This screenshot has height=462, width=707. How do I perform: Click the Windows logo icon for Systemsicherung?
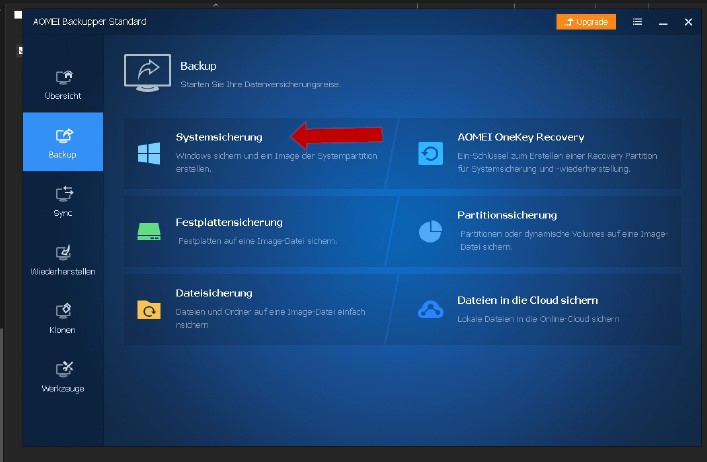click(149, 153)
